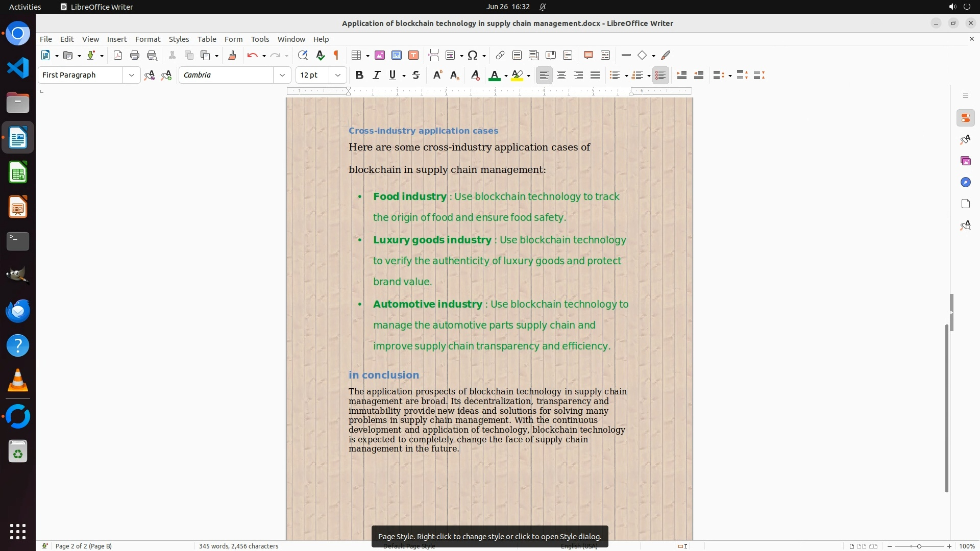
Task: Open the Navigator in the sidebar
Action: [x=965, y=183]
